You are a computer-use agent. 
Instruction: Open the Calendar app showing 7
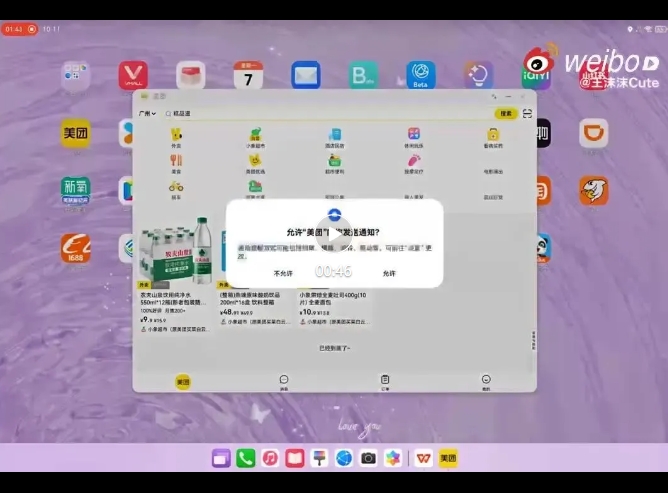[247, 76]
